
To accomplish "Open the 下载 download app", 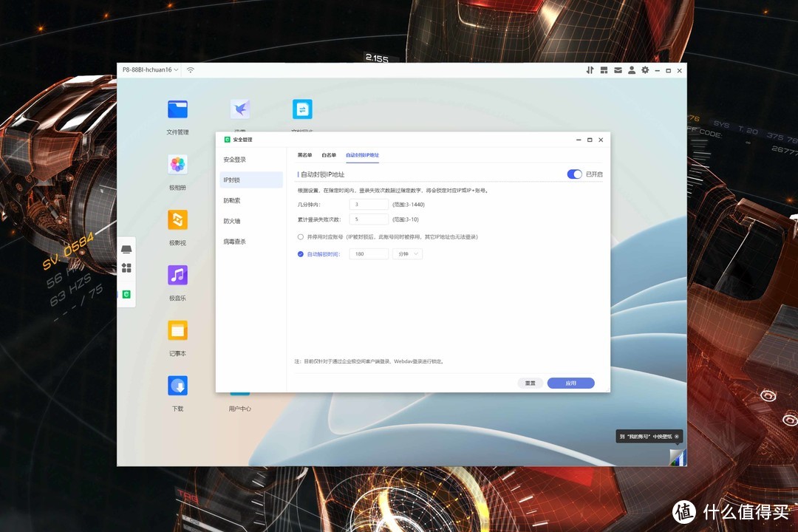I will click(x=177, y=386).
